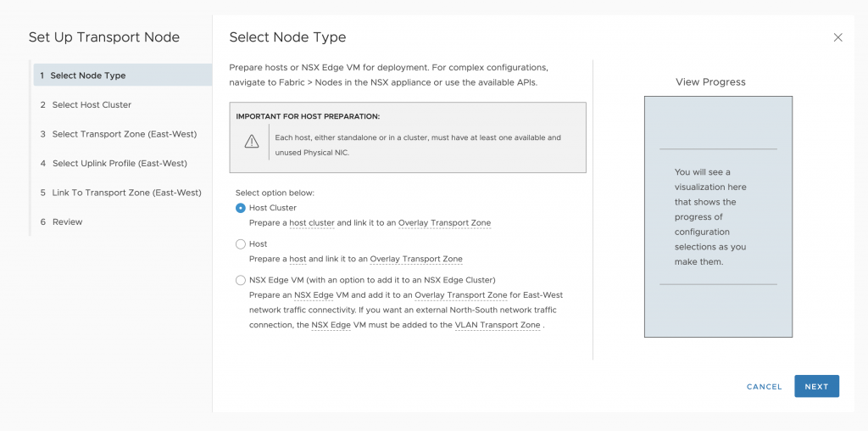The image size is (868, 431).
Task: Click 'Overlay Transport Zone' under Host Cluster
Action: (x=444, y=222)
